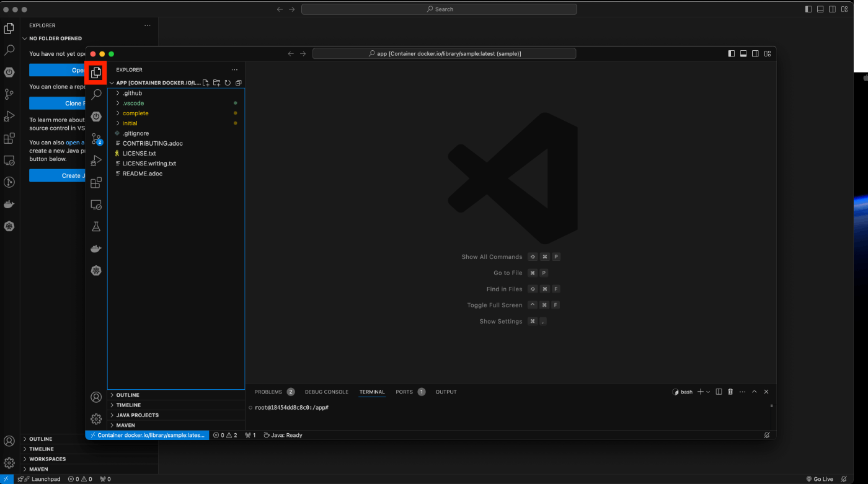Viewport: 868px width, 484px height.
Task: Click front window command center search box
Action: (x=444, y=54)
